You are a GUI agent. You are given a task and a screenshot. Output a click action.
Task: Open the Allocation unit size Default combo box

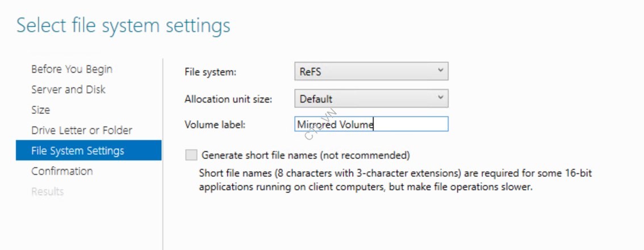tap(363, 99)
